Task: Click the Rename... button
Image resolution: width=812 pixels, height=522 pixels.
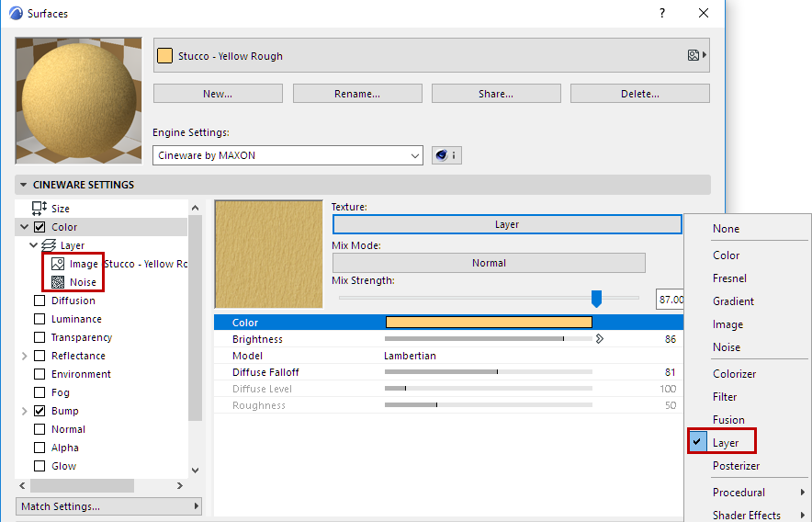Action: [357, 94]
